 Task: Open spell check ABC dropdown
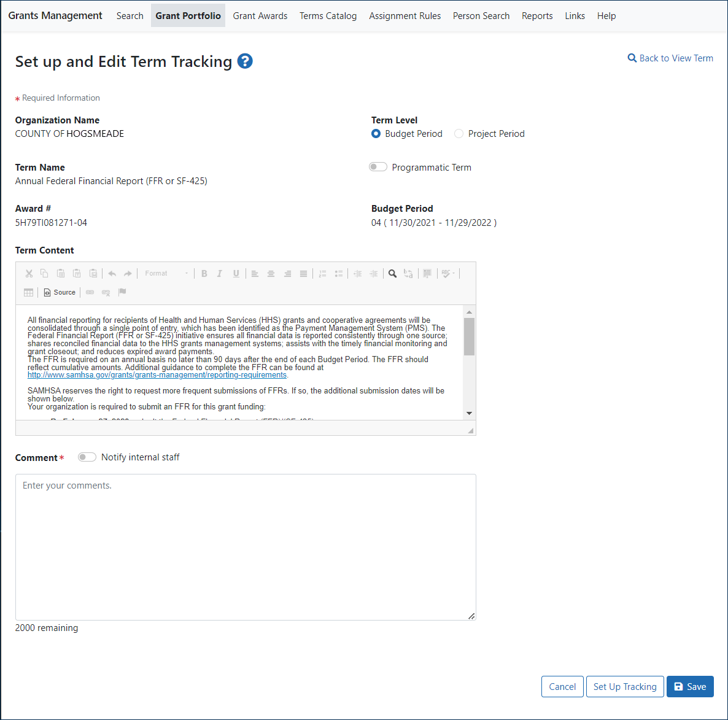click(x=449, y=273)
